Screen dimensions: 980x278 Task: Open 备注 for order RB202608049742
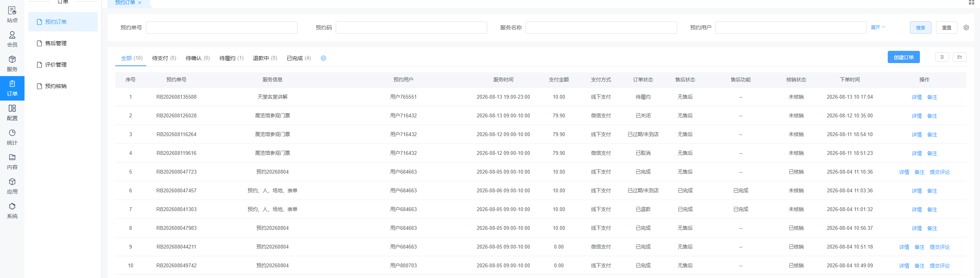[920, 266]
